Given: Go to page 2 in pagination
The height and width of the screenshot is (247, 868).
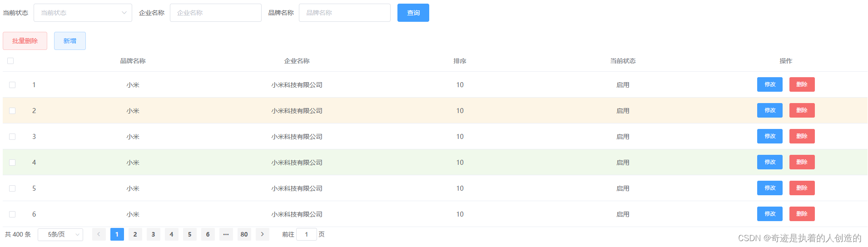Looking at the screenshot, I should 135,234.
